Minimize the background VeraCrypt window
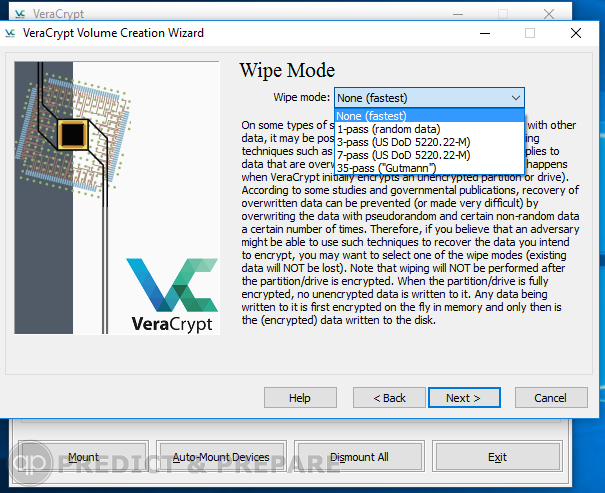The height and width of the screenshot is (493, 605). point(458,14)
